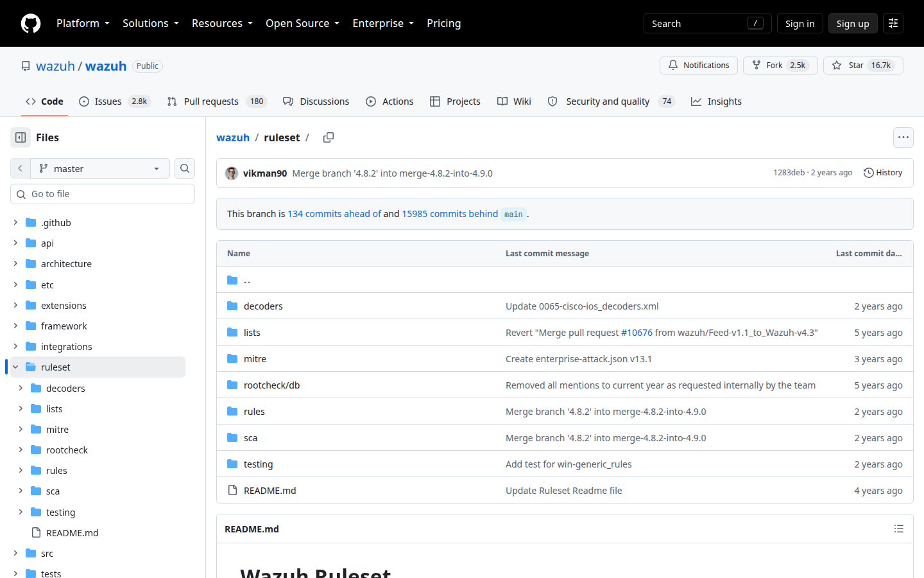Viewport: 924px width, 578px height.
Task: Open the Wiki tab
Action: [x=514, y=101]
